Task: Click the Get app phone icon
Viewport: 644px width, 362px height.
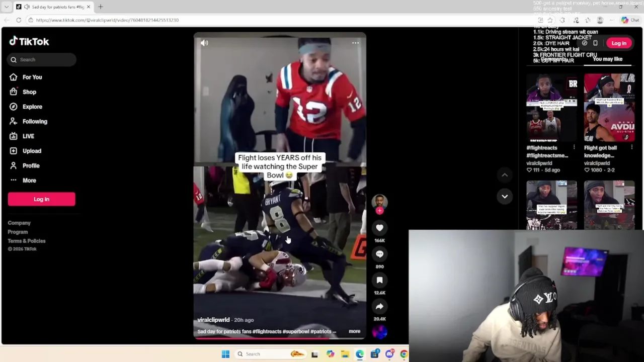Action: click(x=595, y=43)
